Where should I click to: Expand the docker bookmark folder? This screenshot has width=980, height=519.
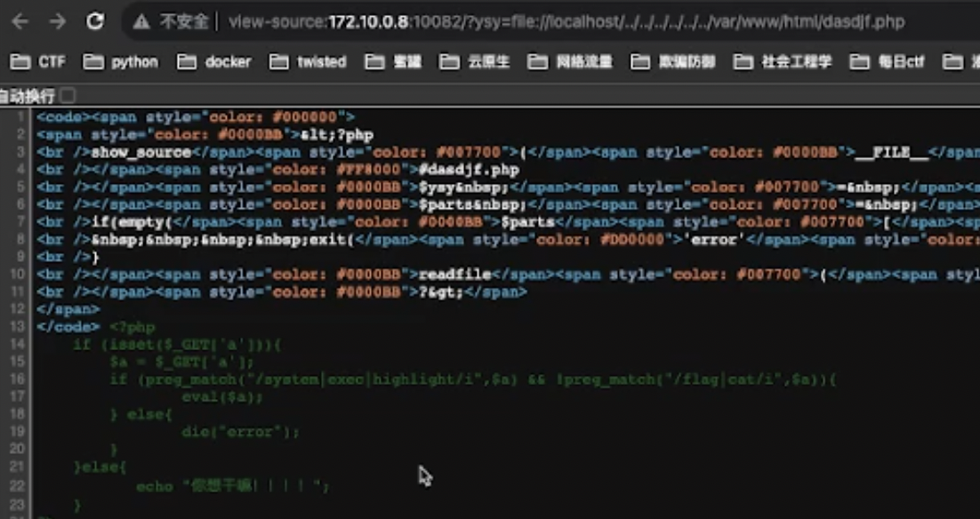(214, 61)
